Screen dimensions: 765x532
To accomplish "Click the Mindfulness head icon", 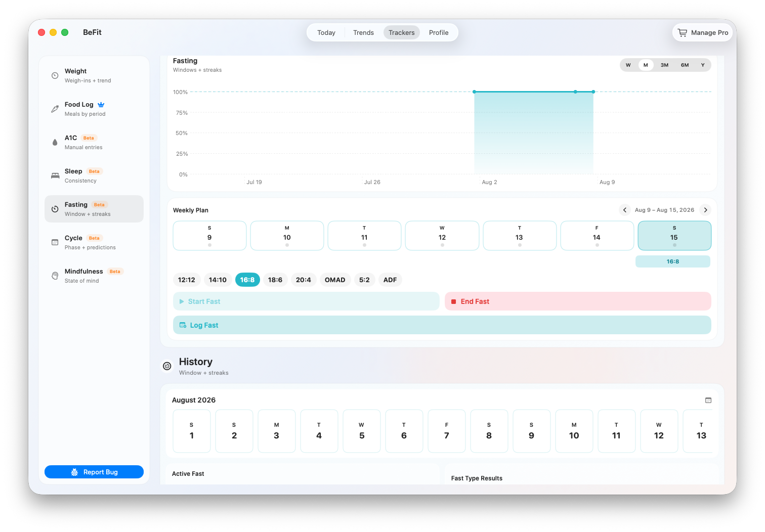I will (x=55, y=276).
